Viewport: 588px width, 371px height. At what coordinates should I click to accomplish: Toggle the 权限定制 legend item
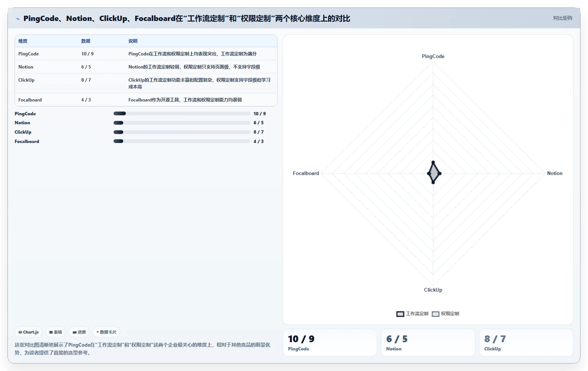tap(445, 314)
